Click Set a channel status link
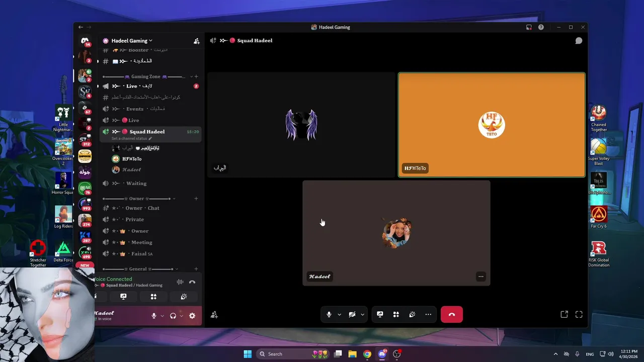This screenshot has height=362, width=644. point(131,138)
